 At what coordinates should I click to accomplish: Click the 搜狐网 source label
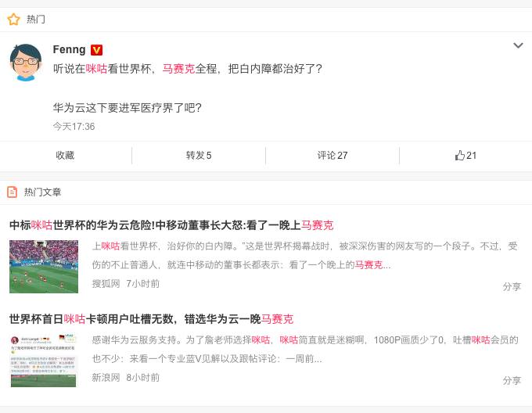106,284
